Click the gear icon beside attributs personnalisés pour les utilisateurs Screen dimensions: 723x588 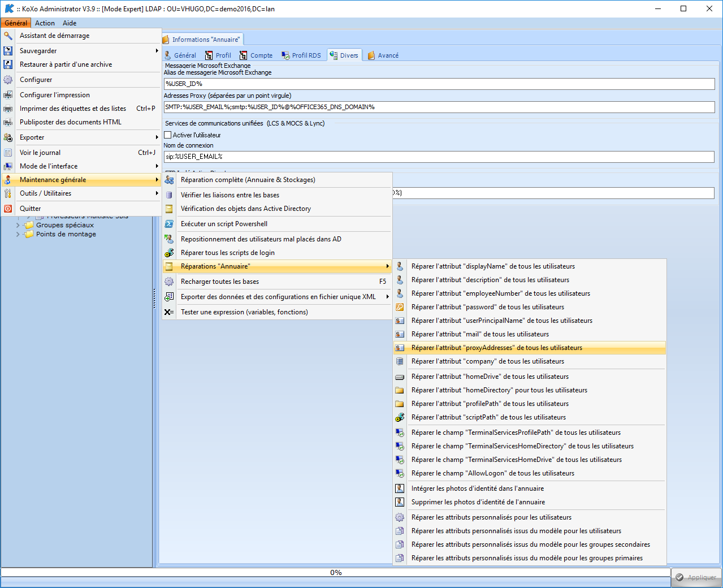[400, 517]
